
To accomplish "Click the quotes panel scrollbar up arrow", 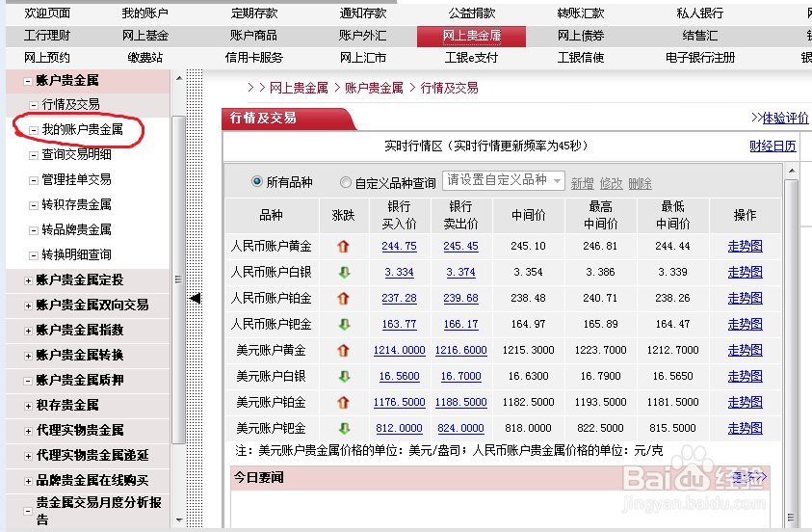I will (x=791, y=171).
